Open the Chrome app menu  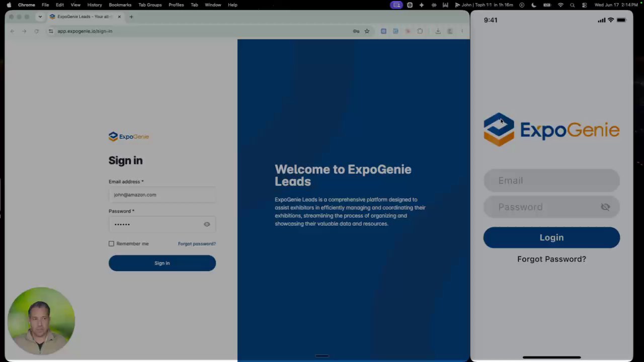tap(27, 5)
